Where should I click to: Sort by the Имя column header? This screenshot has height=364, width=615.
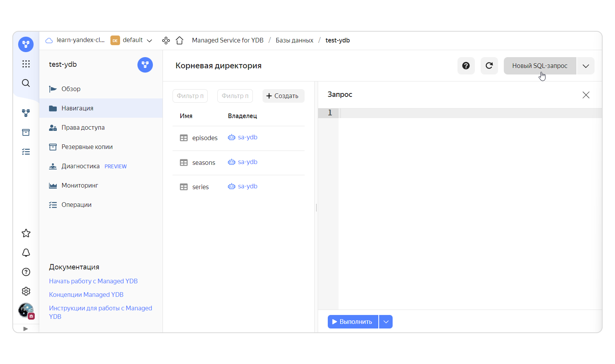click(186, 116)
